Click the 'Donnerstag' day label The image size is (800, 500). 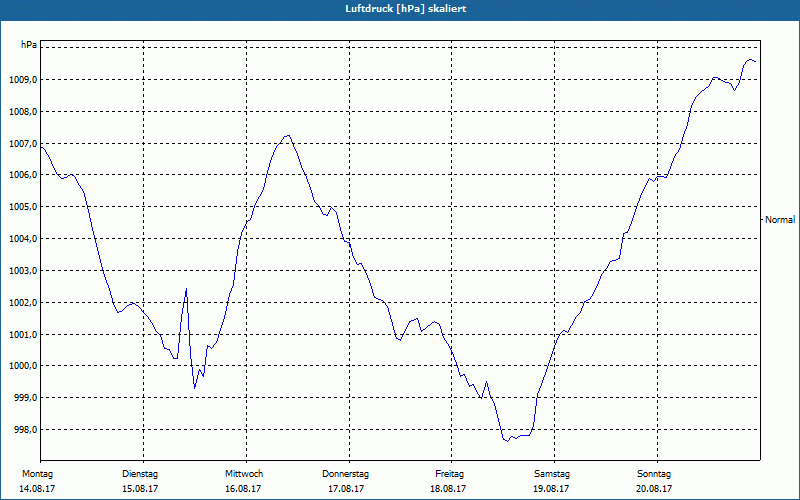pyautogui.click(x=345, y=474)
